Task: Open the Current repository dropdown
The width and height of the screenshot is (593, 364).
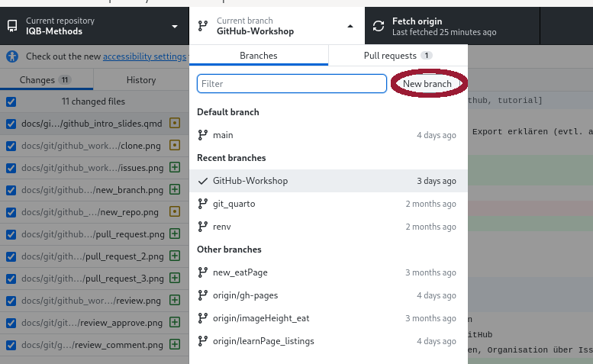Action: 94,26
